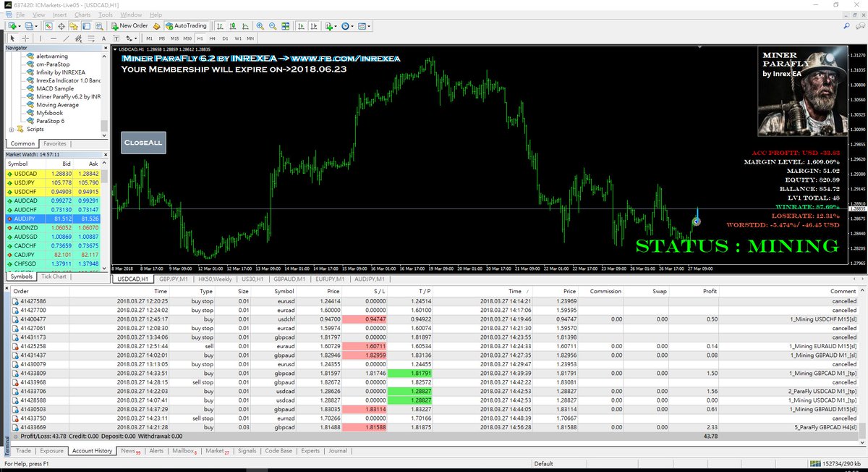Expand the Scripts tree node
This screenshot has width=868, height=472.
[x=11, y=130]
